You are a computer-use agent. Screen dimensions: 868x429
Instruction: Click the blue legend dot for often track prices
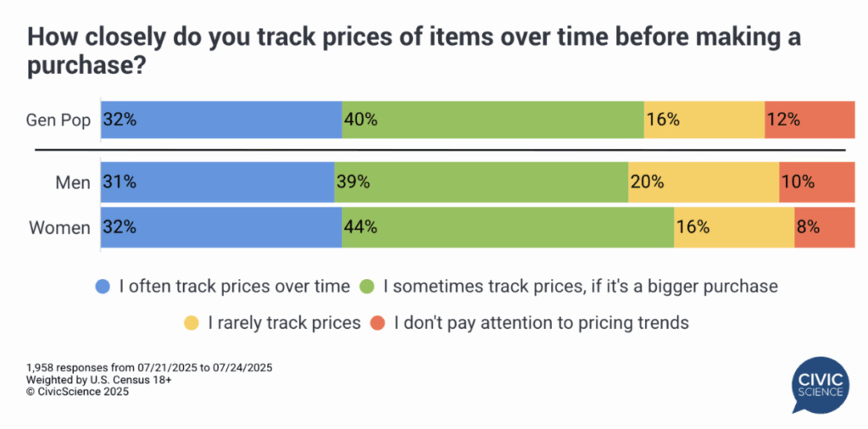tap(103, 287)
